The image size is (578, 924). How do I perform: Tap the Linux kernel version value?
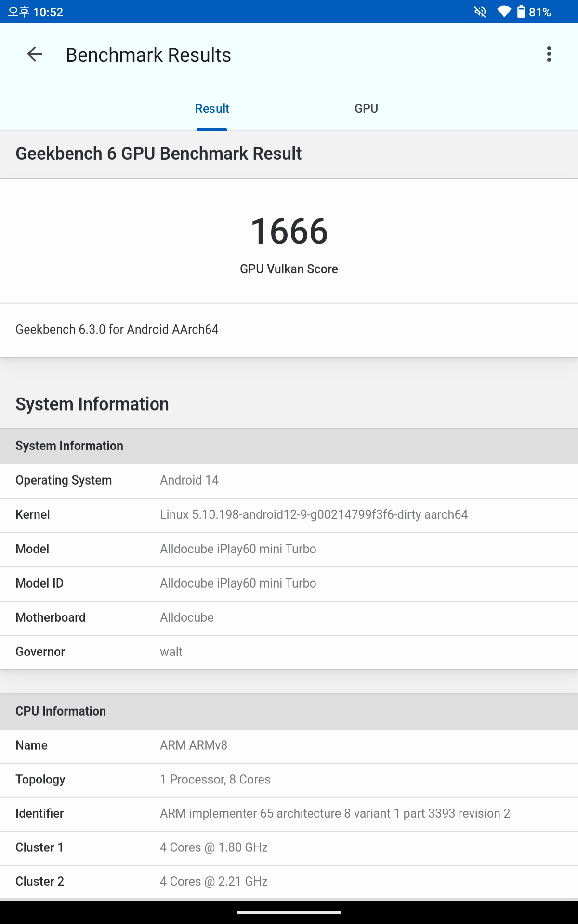click(314, 515)
